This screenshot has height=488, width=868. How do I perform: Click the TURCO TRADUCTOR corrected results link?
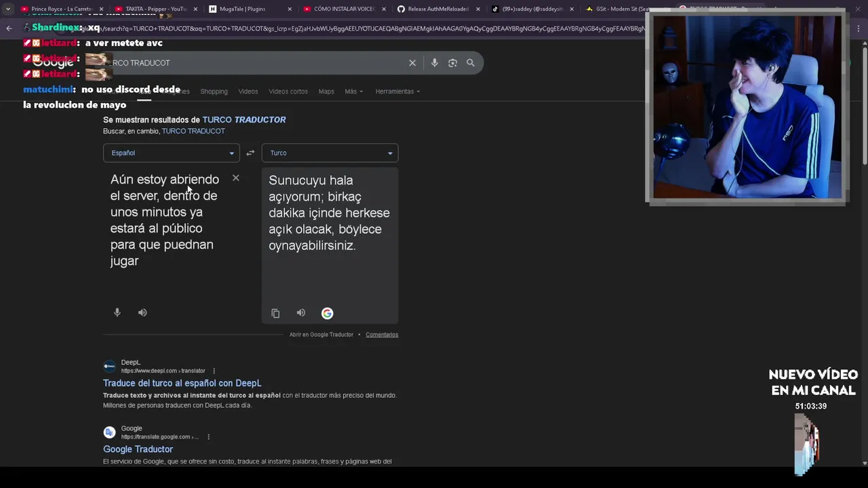point(244,120)
